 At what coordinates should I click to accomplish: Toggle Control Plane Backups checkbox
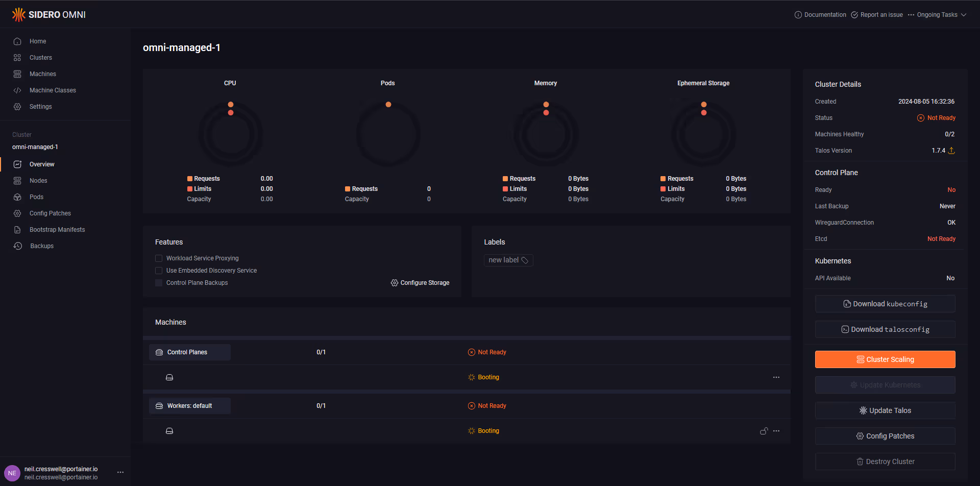pos(159,283)
